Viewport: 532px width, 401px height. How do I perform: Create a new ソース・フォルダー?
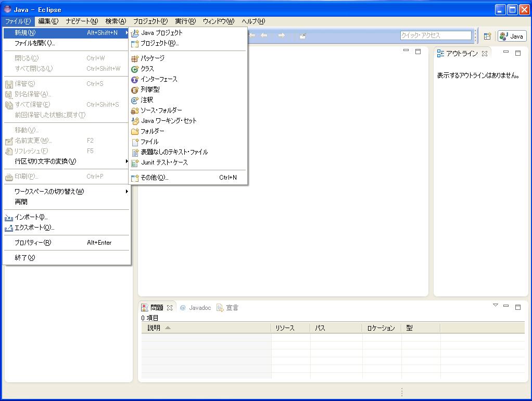(x=188, y=110)
